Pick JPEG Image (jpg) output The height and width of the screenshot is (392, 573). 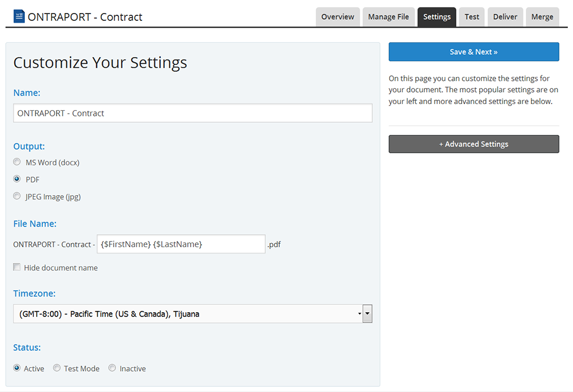click(x=17, y=196)
